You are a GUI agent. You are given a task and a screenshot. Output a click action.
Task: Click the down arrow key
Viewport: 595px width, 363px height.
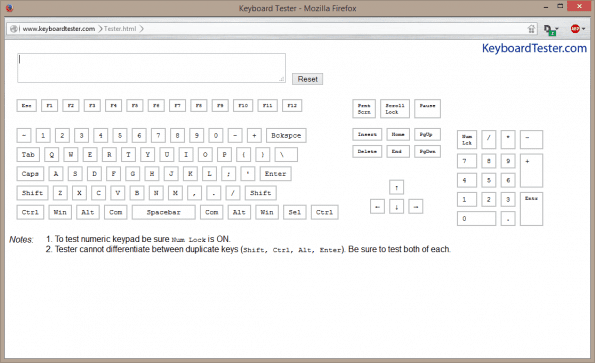tap(397, 207)
